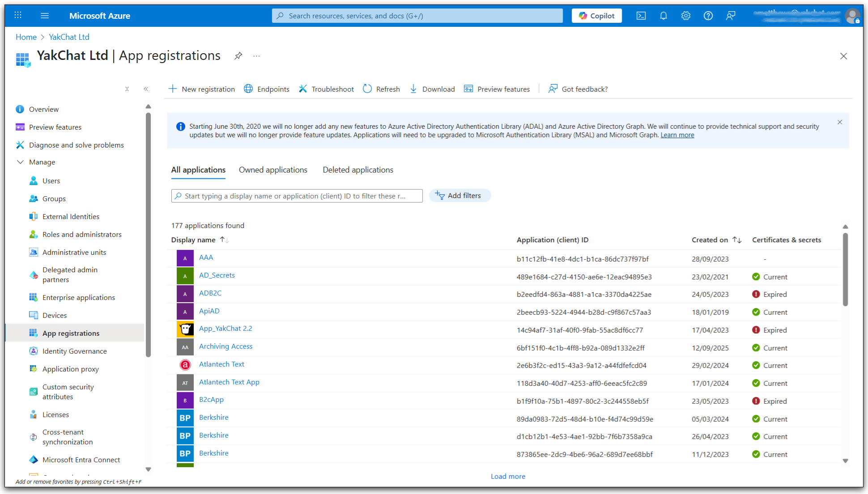Dismiss the ADAL information banner
The height and width of the screenshot is (494, 868).
point(839,122)
